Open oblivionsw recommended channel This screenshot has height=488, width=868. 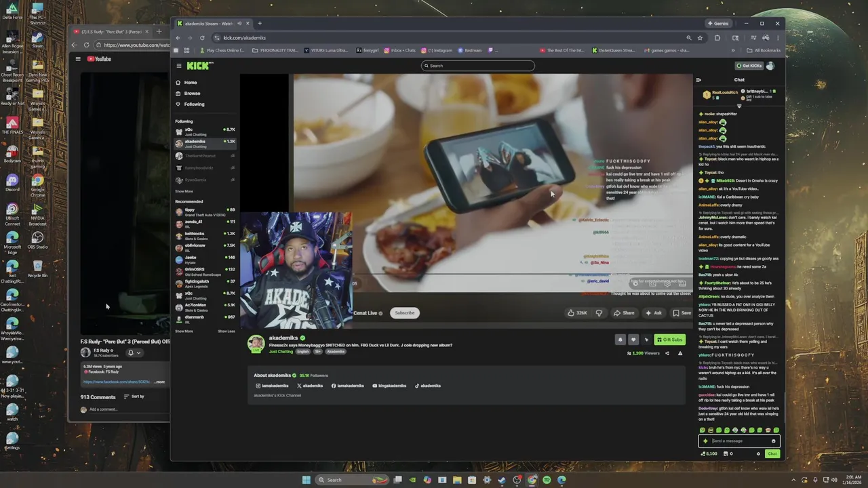tap(205, 247)
